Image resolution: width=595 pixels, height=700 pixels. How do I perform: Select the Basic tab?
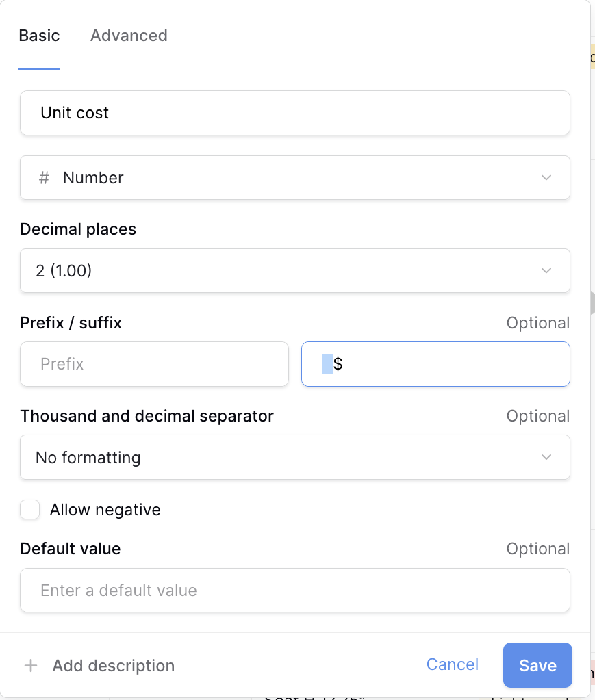[39, 36]
